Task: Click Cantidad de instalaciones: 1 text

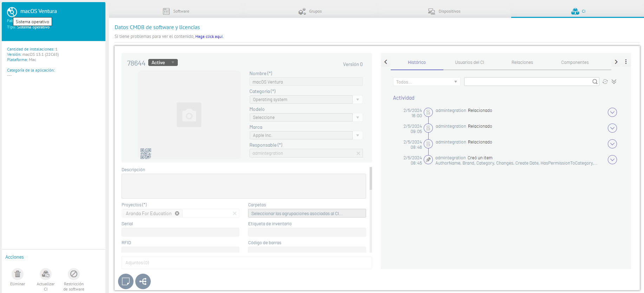Action: point(32,49)
